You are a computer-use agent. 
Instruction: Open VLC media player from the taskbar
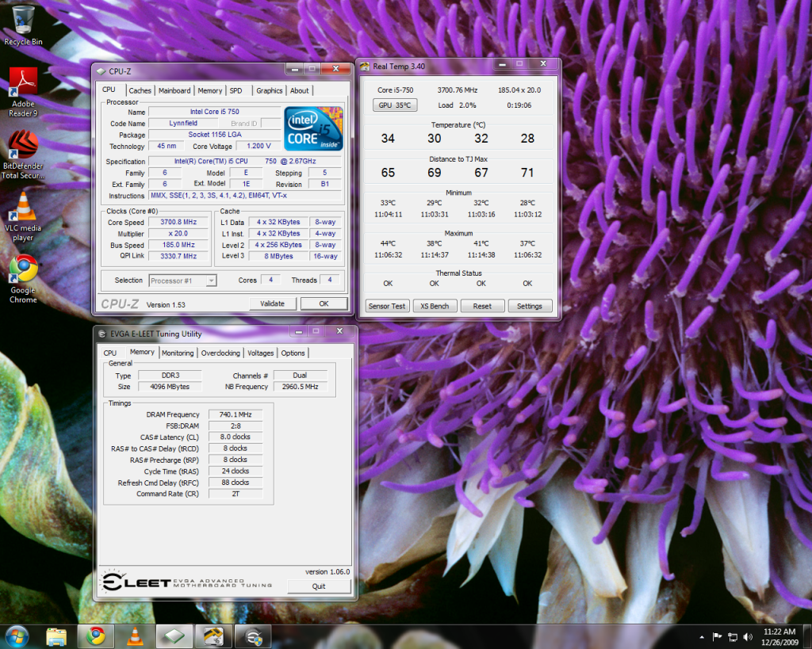135,636
